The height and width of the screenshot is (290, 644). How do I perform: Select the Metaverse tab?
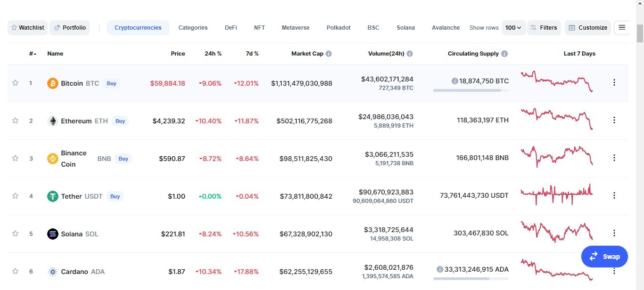click(x=296, y=28)
